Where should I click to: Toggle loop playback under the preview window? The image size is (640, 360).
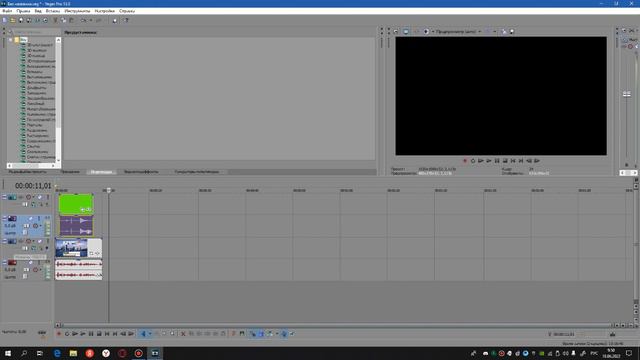pyautogui.click(x=473, y=161)
